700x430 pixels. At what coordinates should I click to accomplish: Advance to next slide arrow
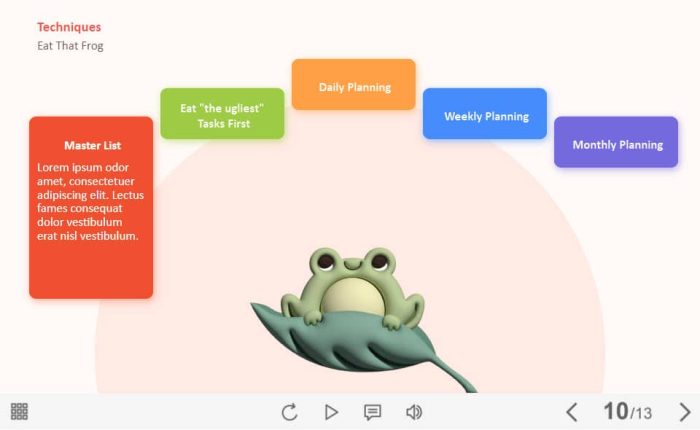[685, 412]
